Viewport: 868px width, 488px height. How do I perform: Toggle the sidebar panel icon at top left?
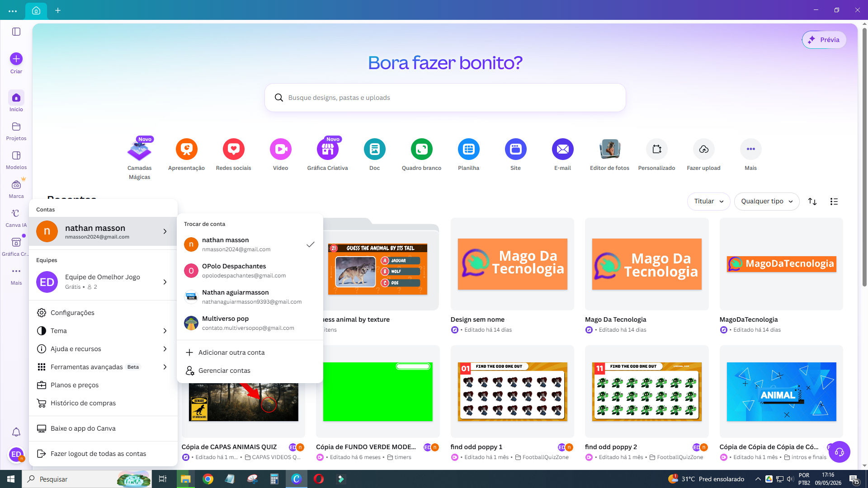pyautogui.click(x=16, y=32)
